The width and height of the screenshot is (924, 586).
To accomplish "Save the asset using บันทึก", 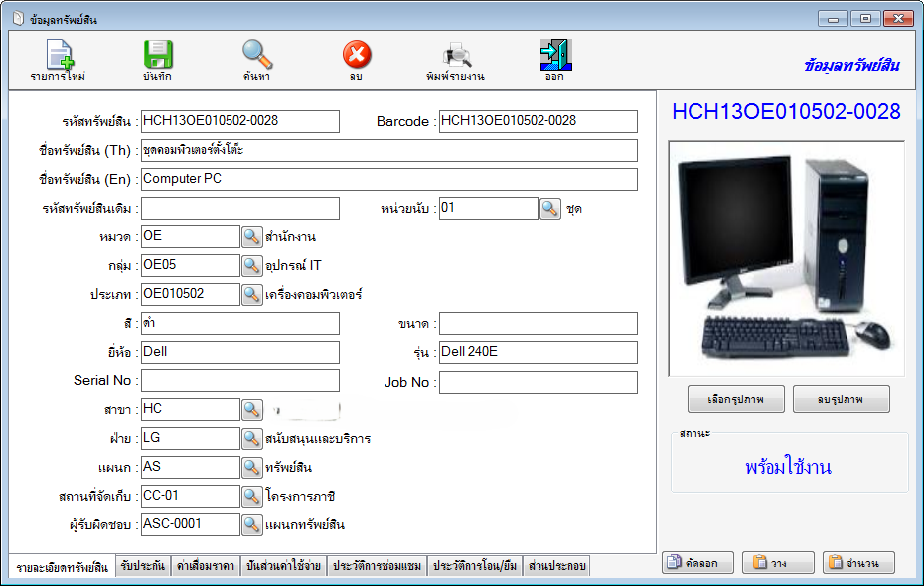I will (x=157, y=61).
